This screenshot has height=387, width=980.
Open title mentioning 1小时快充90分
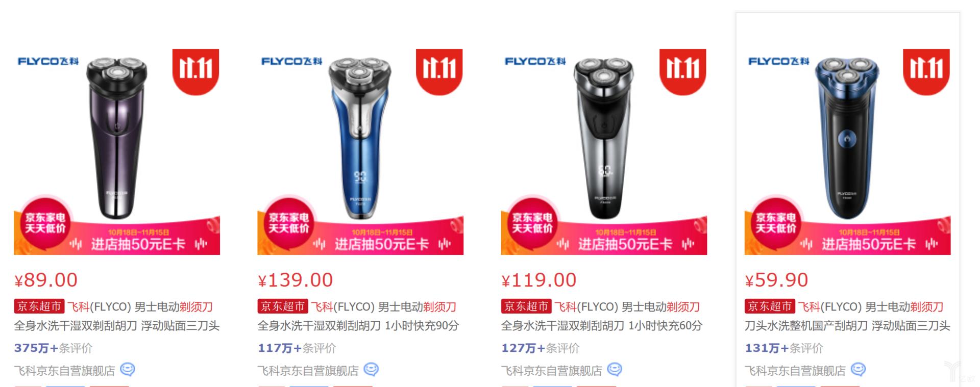tap(358, 316)
